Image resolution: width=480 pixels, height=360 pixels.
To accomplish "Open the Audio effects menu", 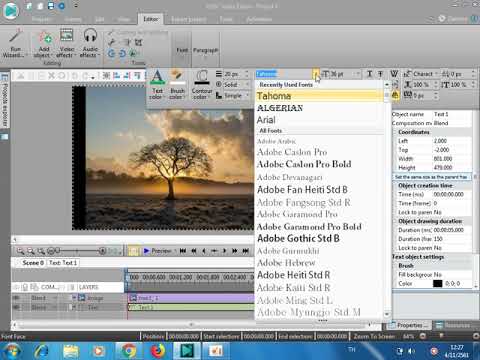I will coord(89,43).
